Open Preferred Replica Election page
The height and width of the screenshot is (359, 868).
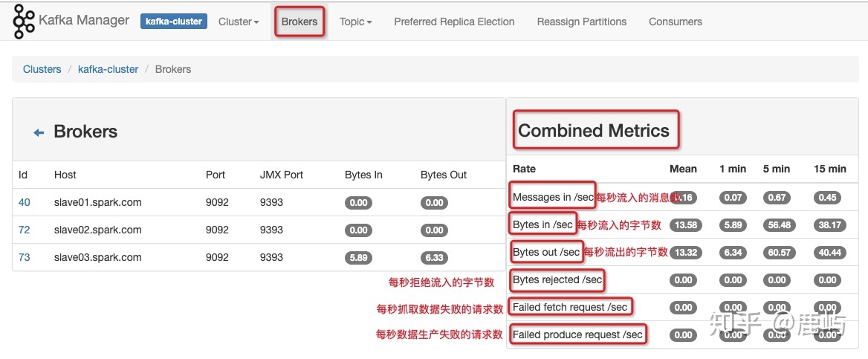tap(454, 22)
